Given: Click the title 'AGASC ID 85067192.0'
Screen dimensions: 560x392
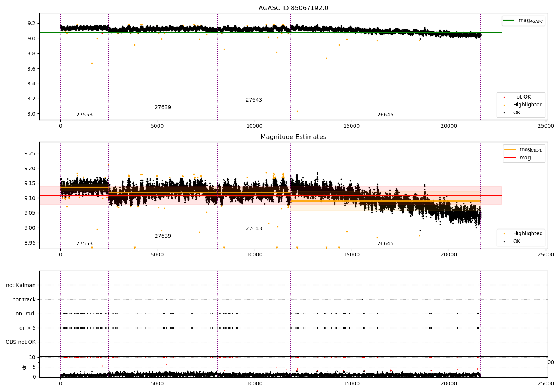Looking at the screenshot, I should (293, 8).
